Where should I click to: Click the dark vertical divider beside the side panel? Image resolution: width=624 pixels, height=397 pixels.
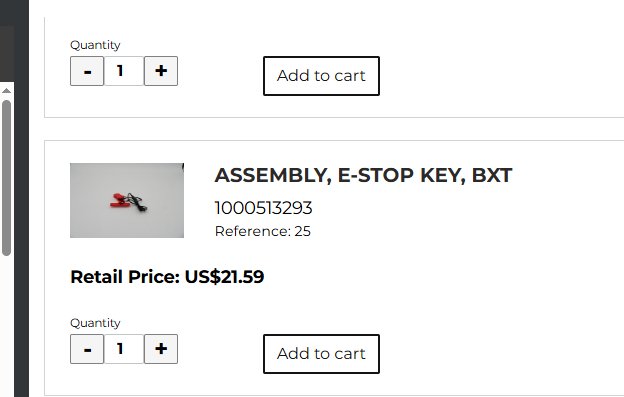pos(21,198)
